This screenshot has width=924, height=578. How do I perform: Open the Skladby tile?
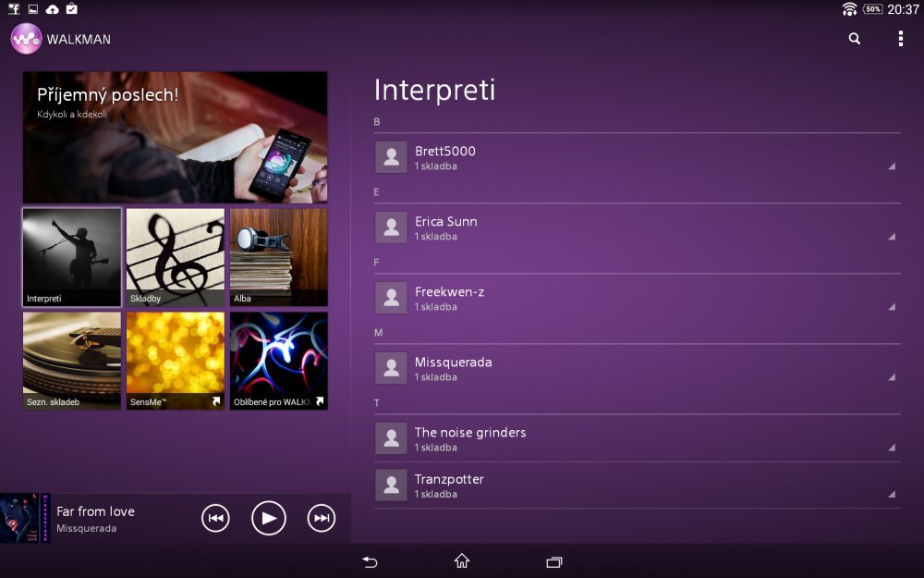pyautogui.click(x=175, y=257)
